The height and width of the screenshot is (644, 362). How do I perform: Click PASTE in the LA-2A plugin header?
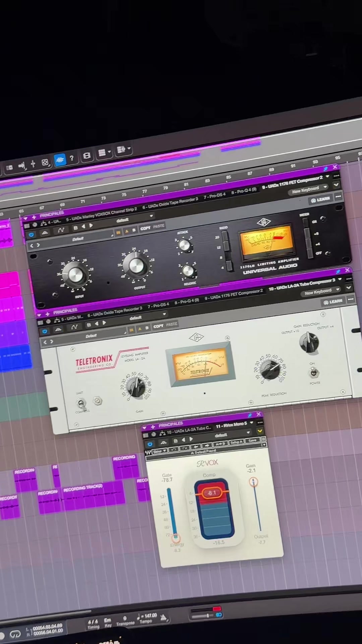(171, 324)
